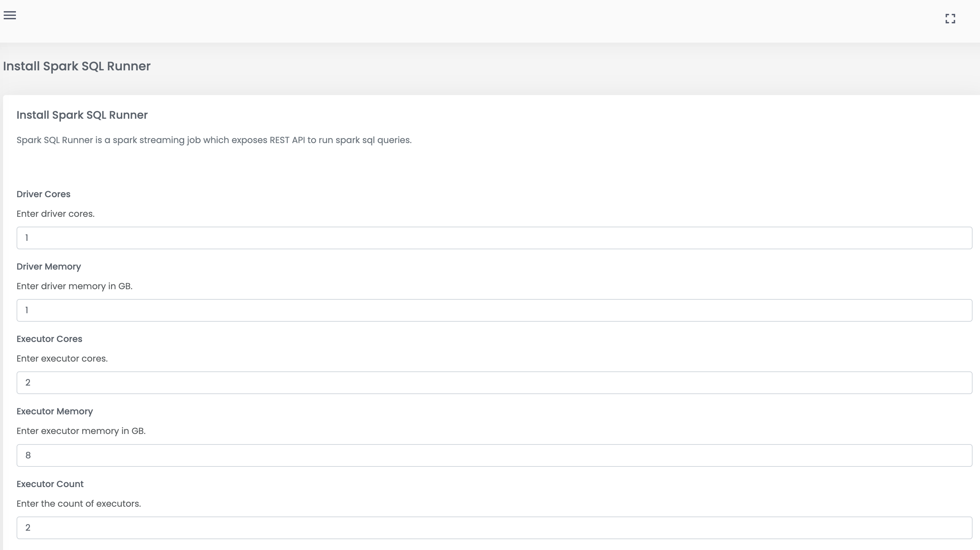Click the 'Driver Cores' label

(43, 194)
